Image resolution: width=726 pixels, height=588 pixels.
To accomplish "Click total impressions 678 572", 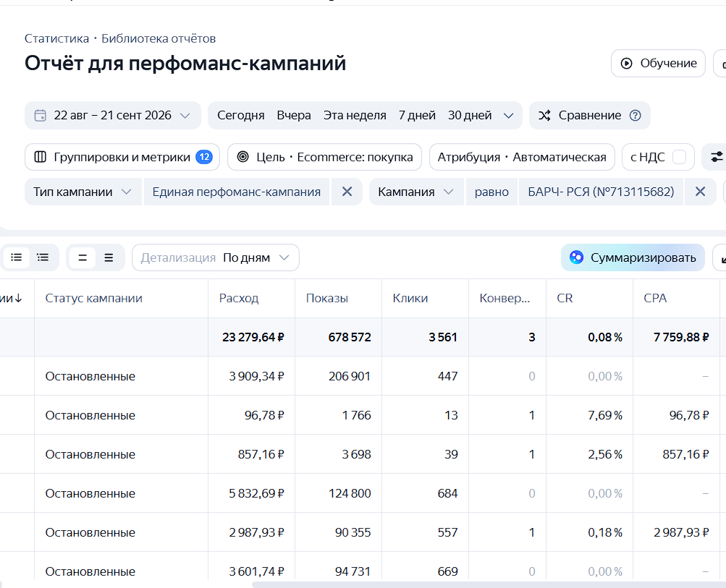I will [350, 337].
